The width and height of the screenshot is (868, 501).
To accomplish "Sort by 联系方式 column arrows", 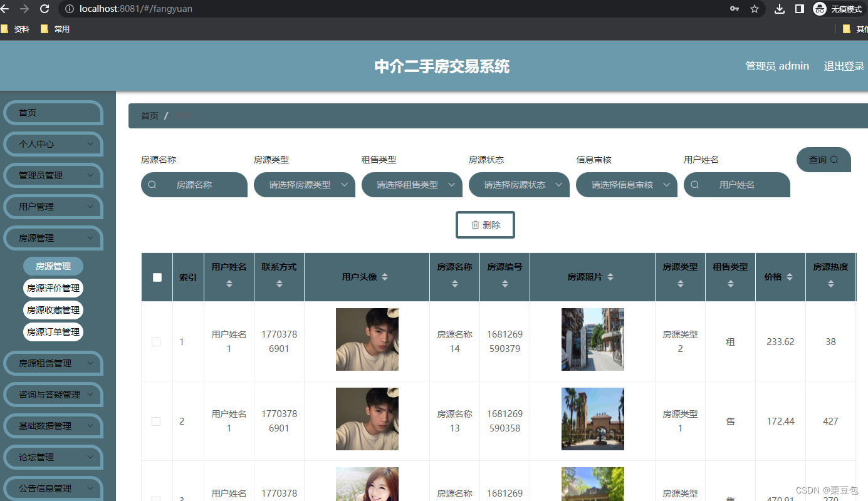I will pyautogui.click(x=280, y=284).
